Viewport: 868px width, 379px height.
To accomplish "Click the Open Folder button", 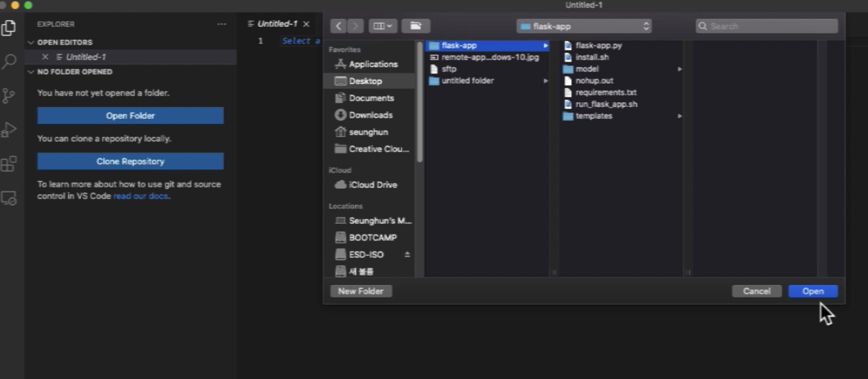I will tap(130, 116).
